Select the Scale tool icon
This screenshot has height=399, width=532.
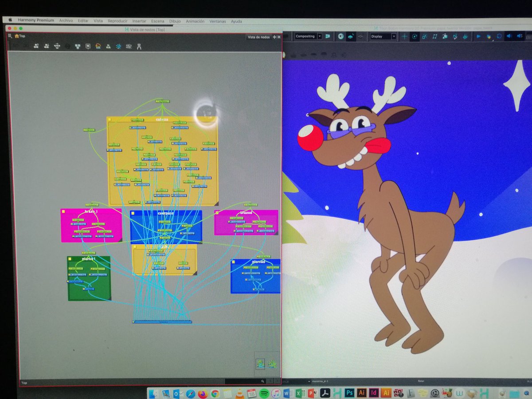[x=424, y=36]
